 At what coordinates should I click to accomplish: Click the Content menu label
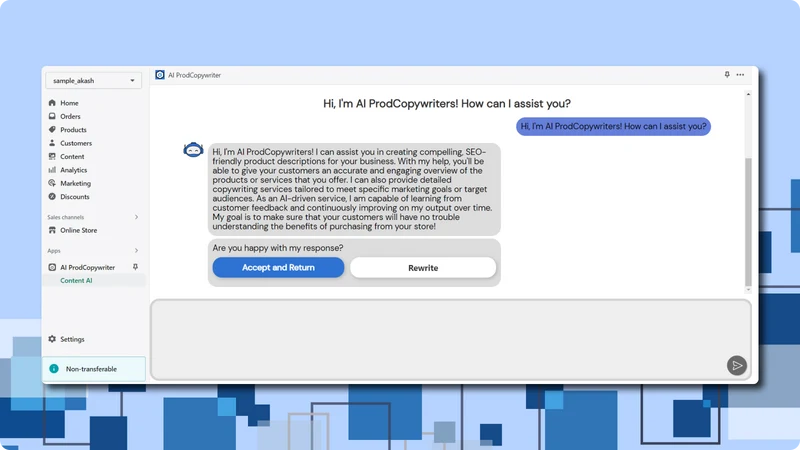click(x=72, y=157)
